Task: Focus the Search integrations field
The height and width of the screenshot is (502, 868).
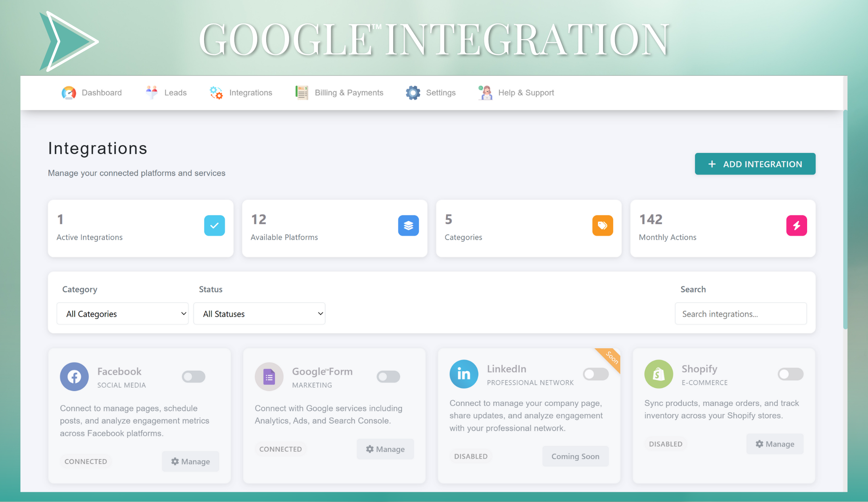Action: [741, 314]
